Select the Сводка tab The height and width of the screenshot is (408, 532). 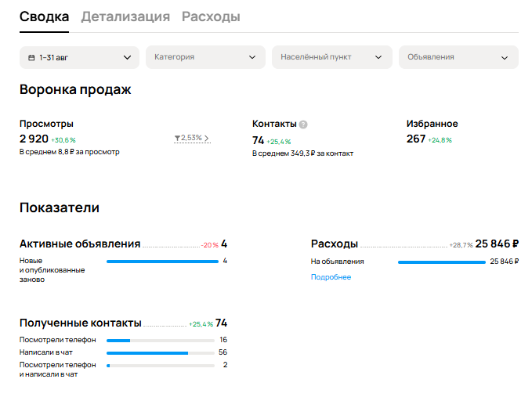(44, 16)
